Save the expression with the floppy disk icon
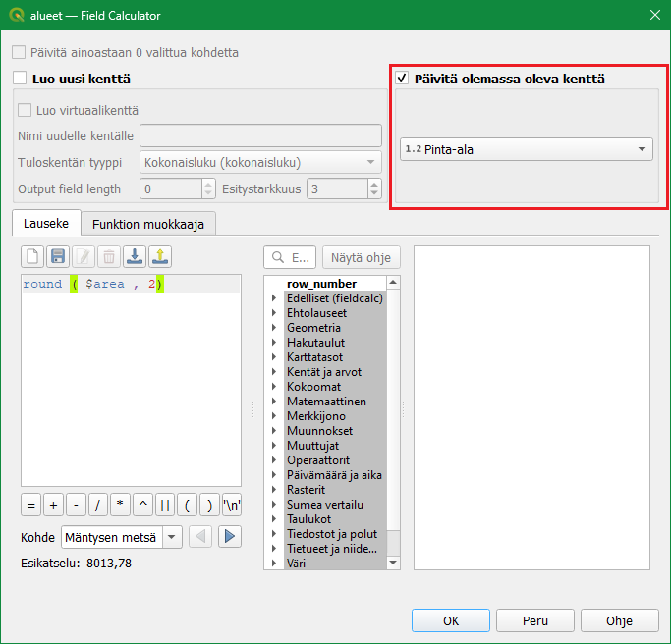 [58, 257]
